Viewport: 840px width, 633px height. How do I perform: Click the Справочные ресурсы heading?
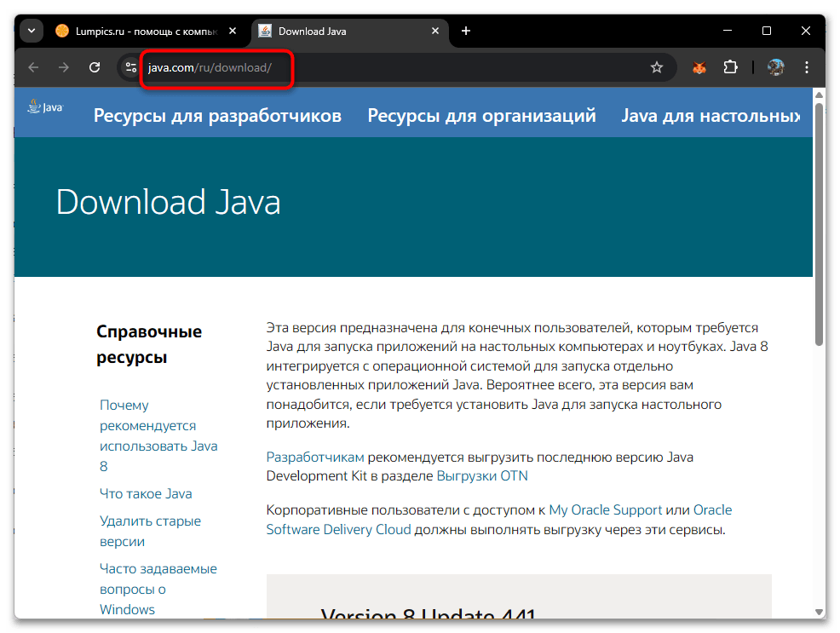pos(149,344)
